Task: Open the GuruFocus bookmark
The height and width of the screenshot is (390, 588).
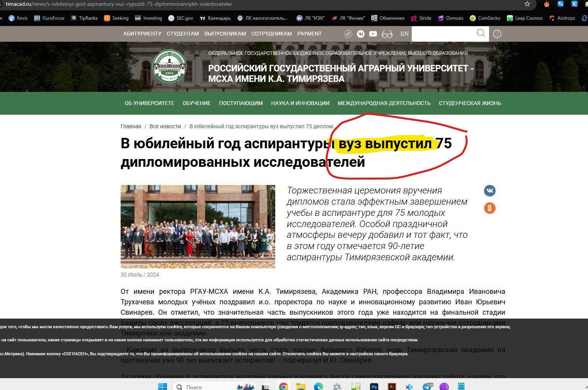Action: tap(49, 18)
